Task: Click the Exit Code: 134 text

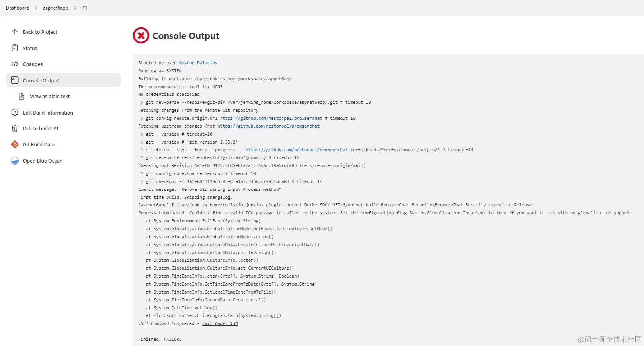Action: coord(220,323)
